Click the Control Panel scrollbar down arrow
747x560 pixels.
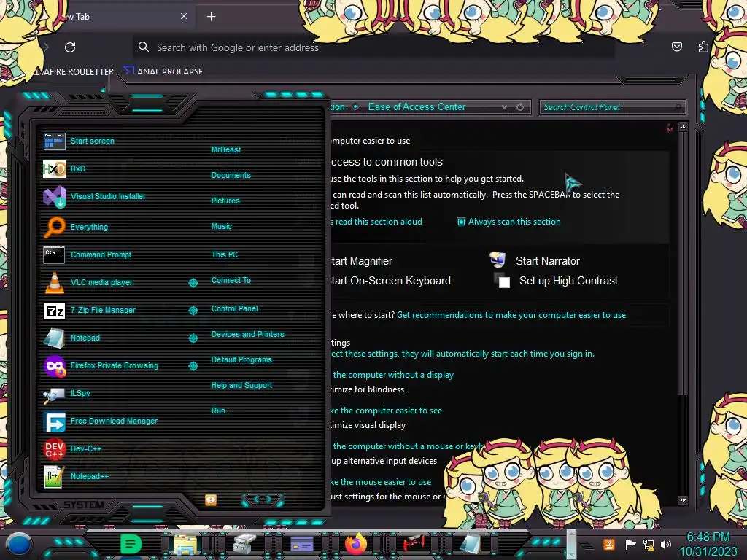[683, 501]
